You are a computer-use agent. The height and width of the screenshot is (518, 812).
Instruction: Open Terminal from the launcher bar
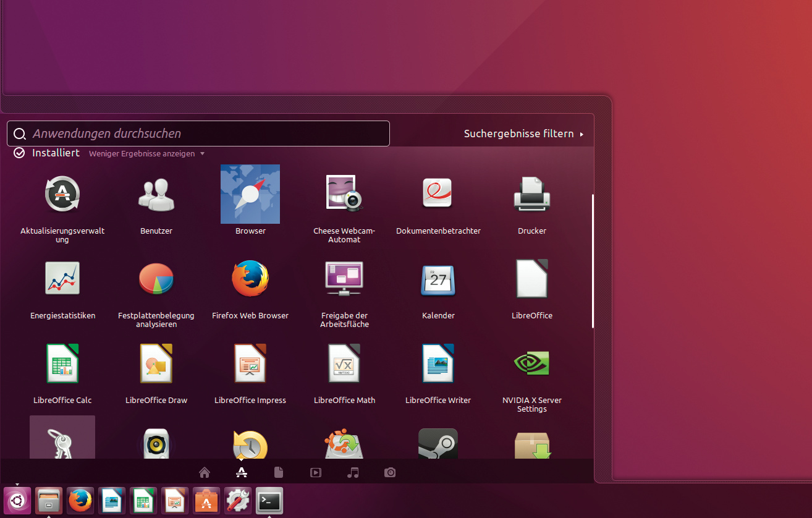click(x=269, y=501)
